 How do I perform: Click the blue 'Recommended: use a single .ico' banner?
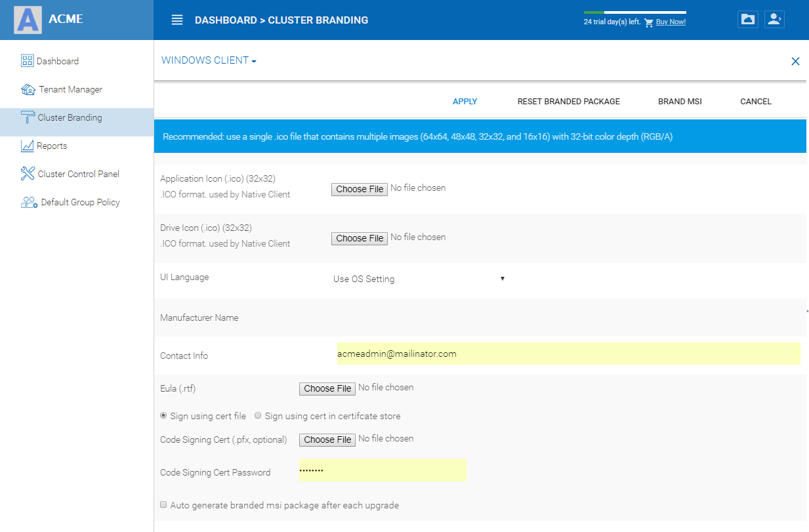tap(480, 136)
